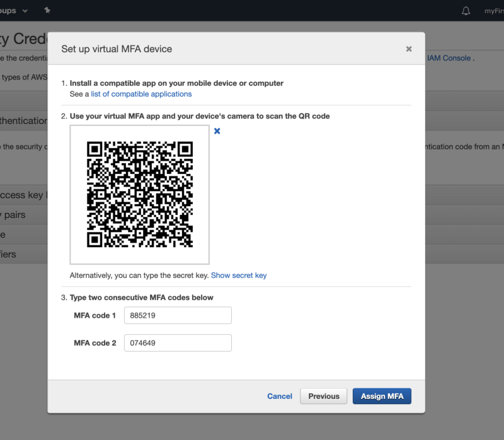Select the MFA code 2 input field
The width and height of the screenshot is (504, 440).
[x=177, y=342]
